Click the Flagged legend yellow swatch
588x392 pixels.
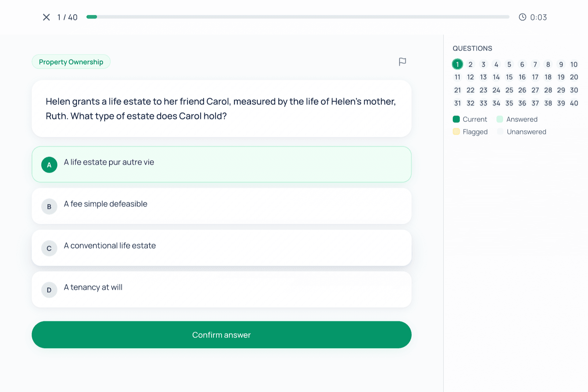tap(456, 132)
